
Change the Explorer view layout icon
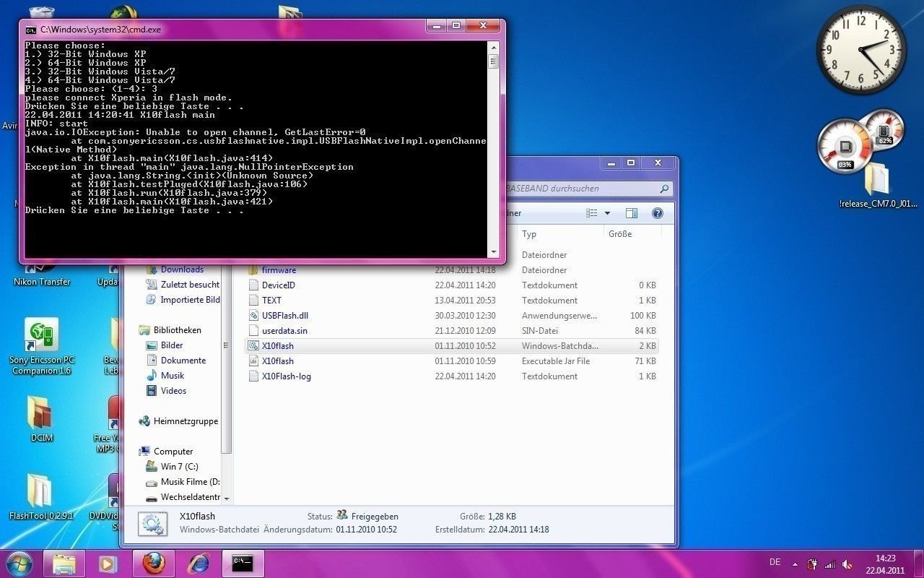pyautogui.click(x=592, y=213)
